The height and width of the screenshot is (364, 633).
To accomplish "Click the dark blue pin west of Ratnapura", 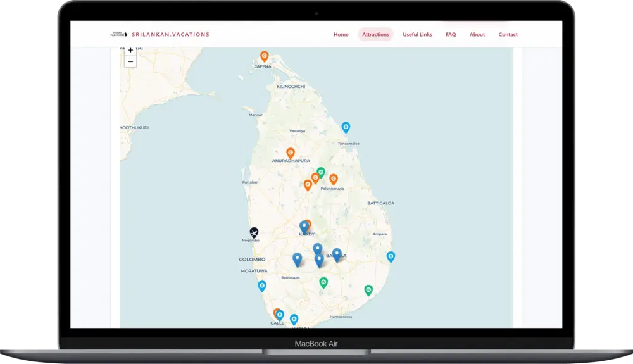I will tap(297, 259).
